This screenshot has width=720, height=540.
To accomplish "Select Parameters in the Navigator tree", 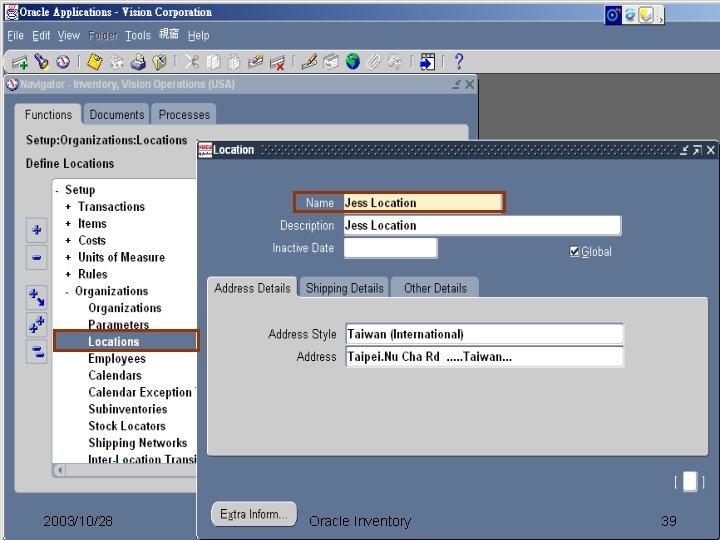I will click(x=118, y=325).
